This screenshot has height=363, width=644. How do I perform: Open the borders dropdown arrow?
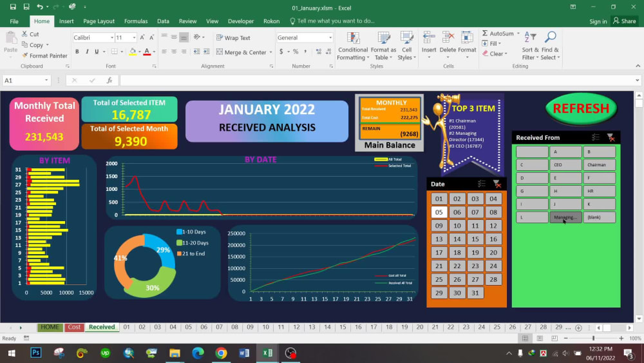[x=122, y=52]
